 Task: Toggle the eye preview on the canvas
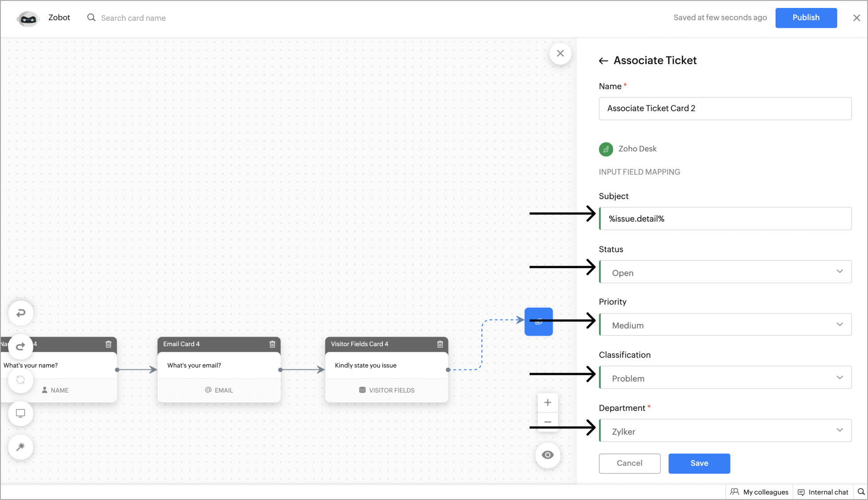click(548, 455)
